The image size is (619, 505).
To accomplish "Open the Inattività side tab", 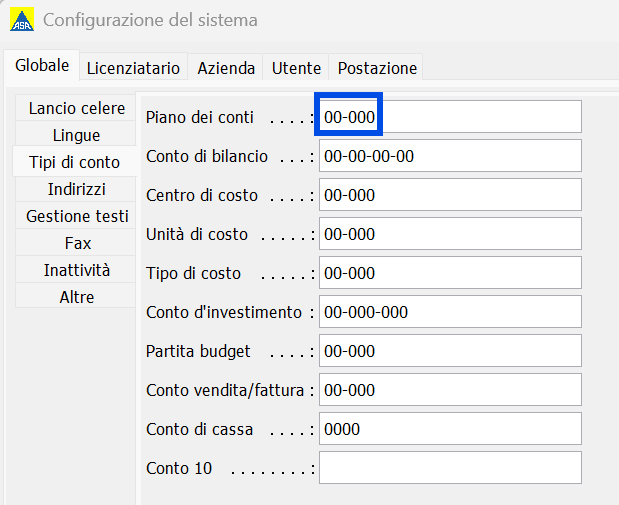I will click(76, 270).
